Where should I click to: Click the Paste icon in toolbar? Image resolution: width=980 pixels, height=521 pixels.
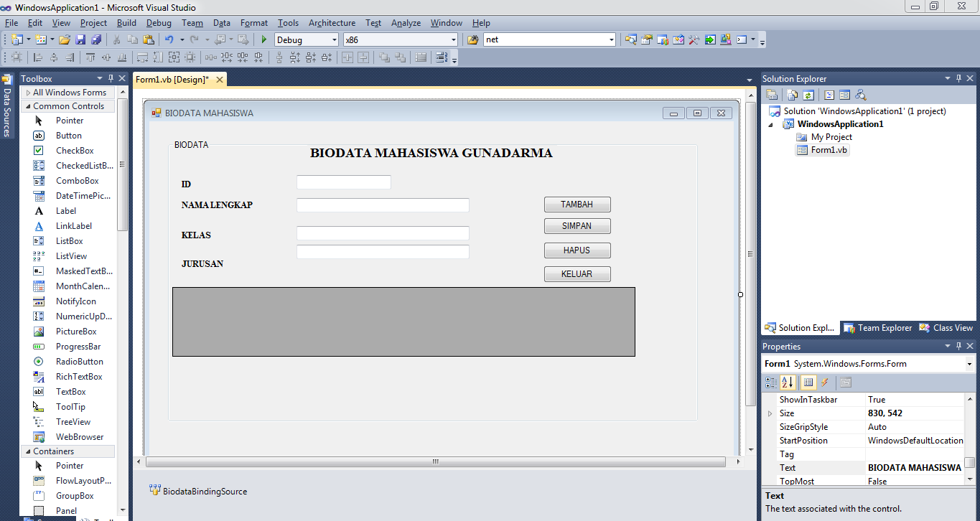tap(149, 39)
